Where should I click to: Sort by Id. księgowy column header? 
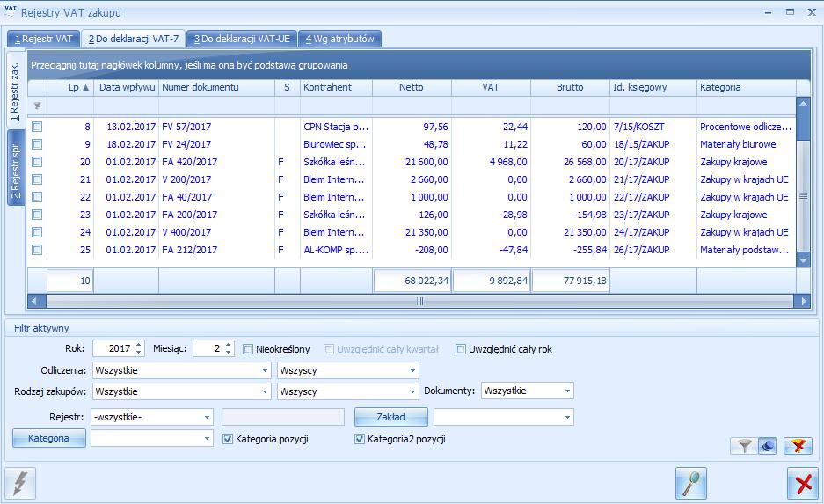(x=653, y=87)
